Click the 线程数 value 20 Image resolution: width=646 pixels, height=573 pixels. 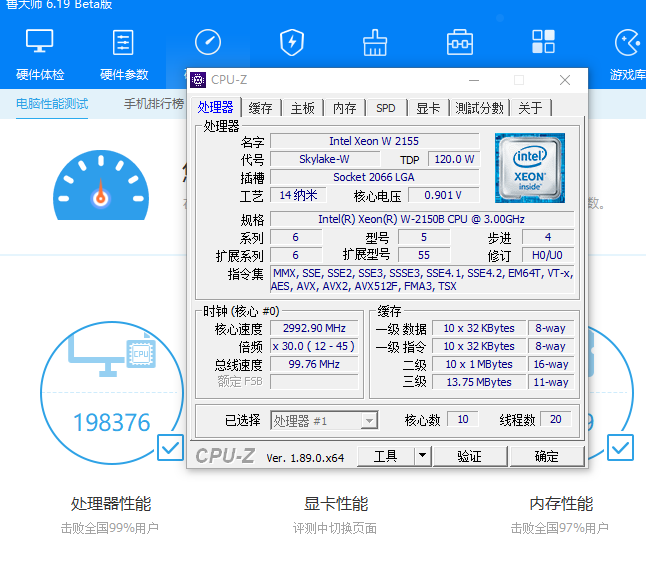(555, 419)
